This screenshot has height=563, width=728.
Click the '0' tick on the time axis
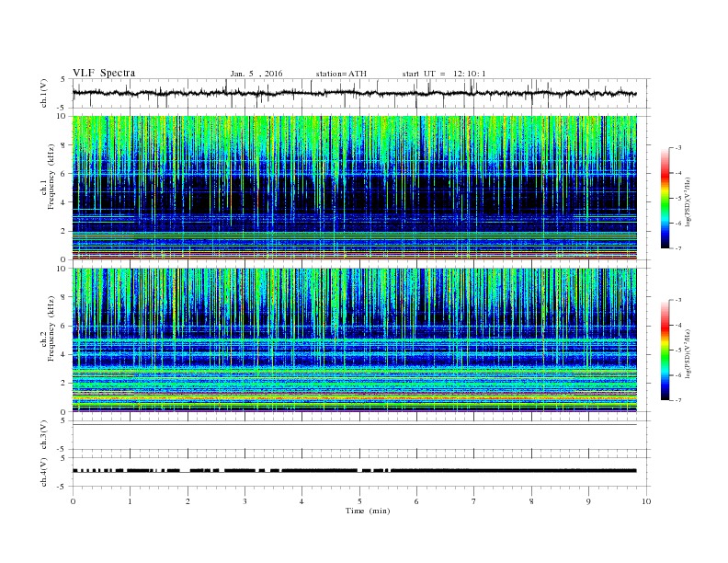coord(73,501)
